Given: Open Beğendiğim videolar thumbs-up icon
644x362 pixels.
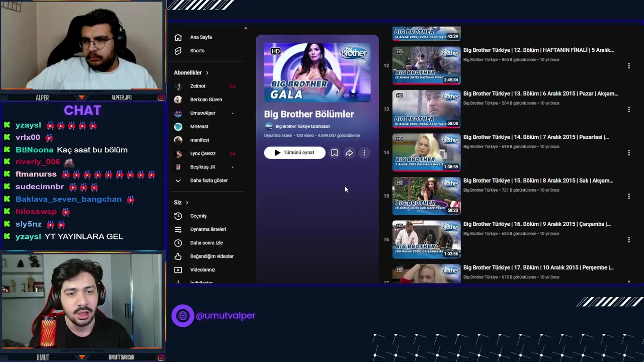Looking at the screenshot, I should (x=178, y=256).
